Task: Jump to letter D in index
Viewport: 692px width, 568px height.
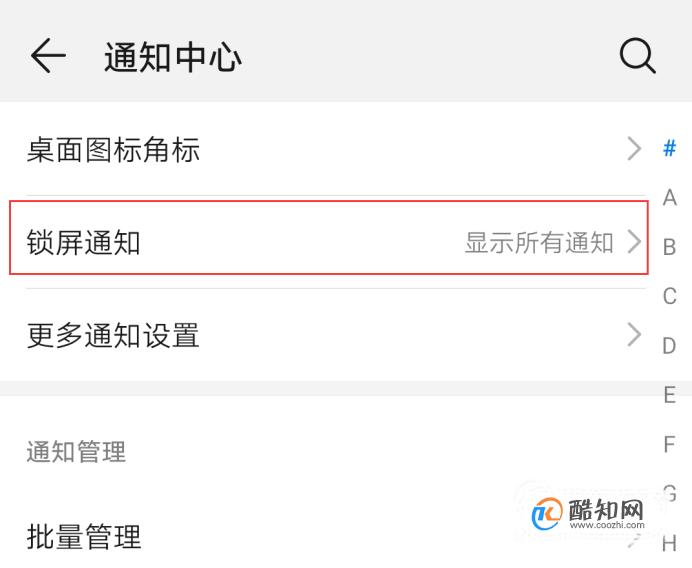Action: coord(669,346)
